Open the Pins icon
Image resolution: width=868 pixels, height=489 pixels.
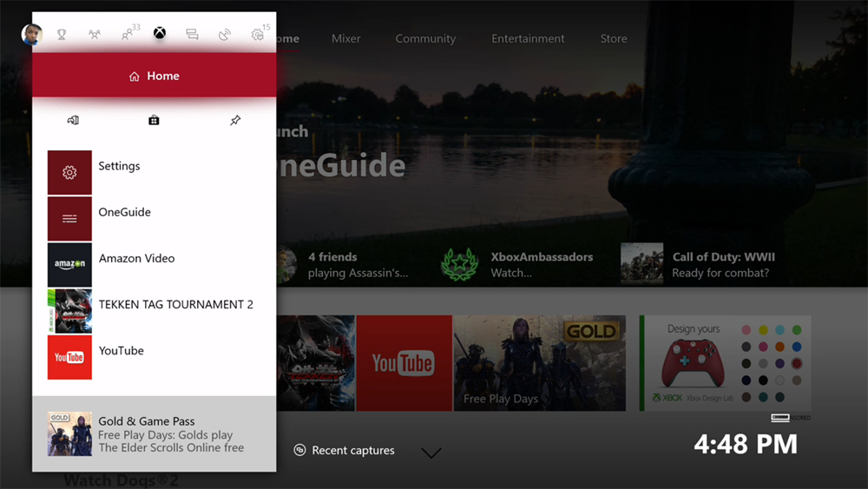tap(235, 120)
